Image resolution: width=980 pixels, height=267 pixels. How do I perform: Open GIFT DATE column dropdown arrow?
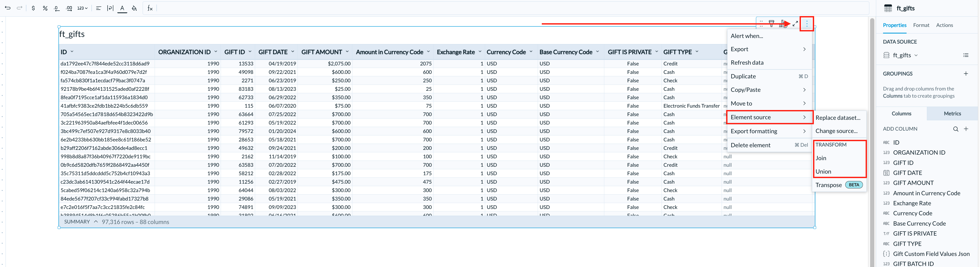[x=293, y=52]
